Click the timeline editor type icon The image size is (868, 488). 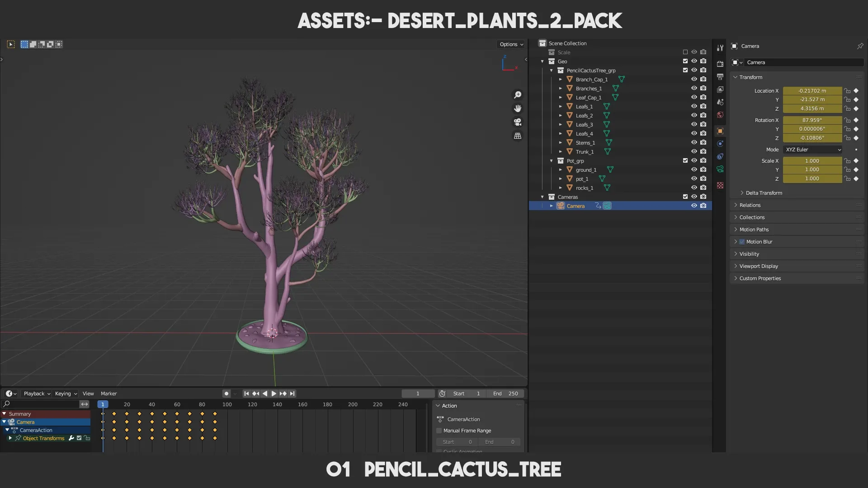click(x=11, y=394)
